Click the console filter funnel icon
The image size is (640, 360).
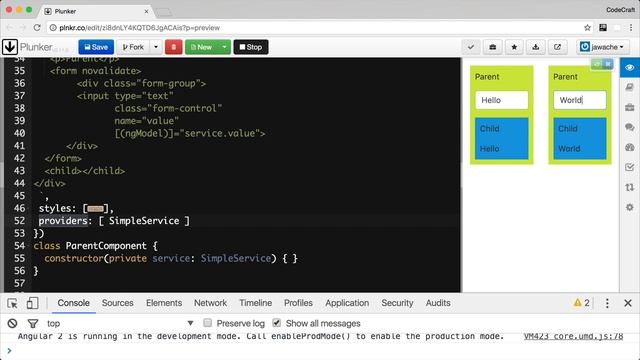[33, 323]
